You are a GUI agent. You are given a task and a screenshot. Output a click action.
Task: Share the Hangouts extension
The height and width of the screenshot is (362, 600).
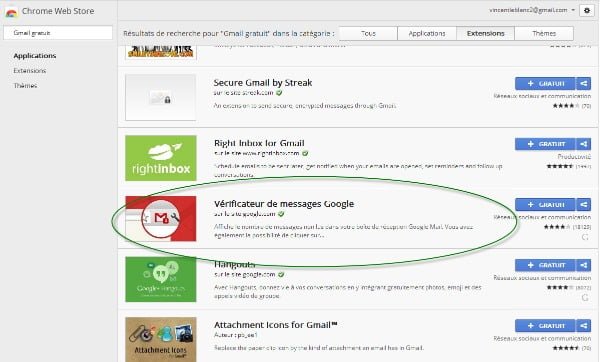584,265
